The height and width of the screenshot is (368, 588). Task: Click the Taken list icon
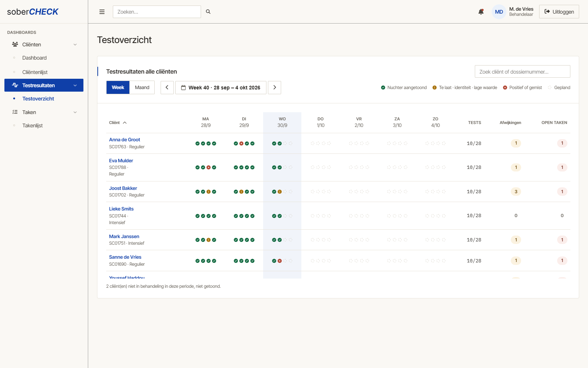(x=15, y=112)
